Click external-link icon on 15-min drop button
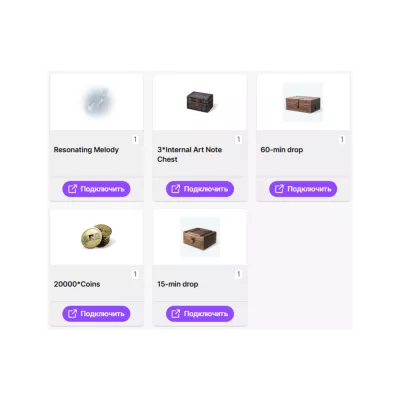 click(176, 314)
